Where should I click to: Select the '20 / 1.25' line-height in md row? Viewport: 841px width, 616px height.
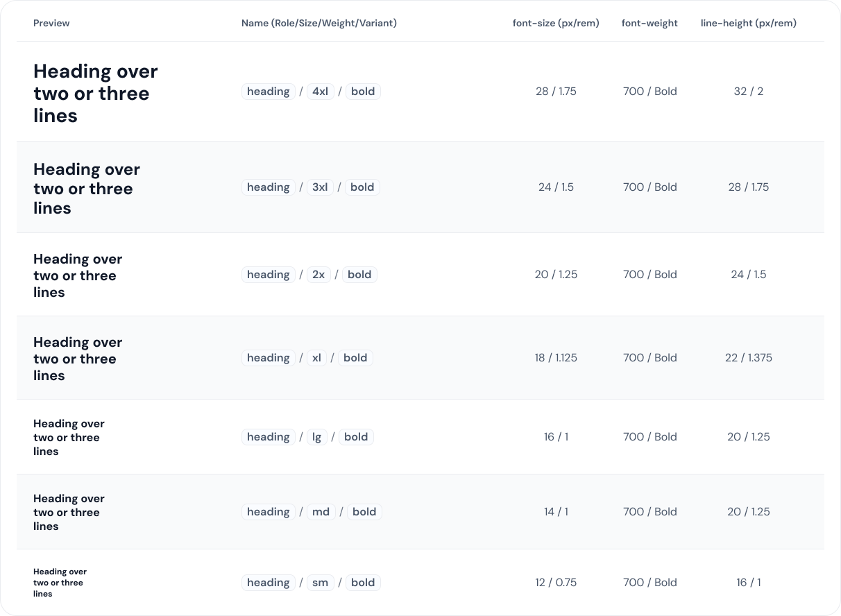click(x=749, y=511)
